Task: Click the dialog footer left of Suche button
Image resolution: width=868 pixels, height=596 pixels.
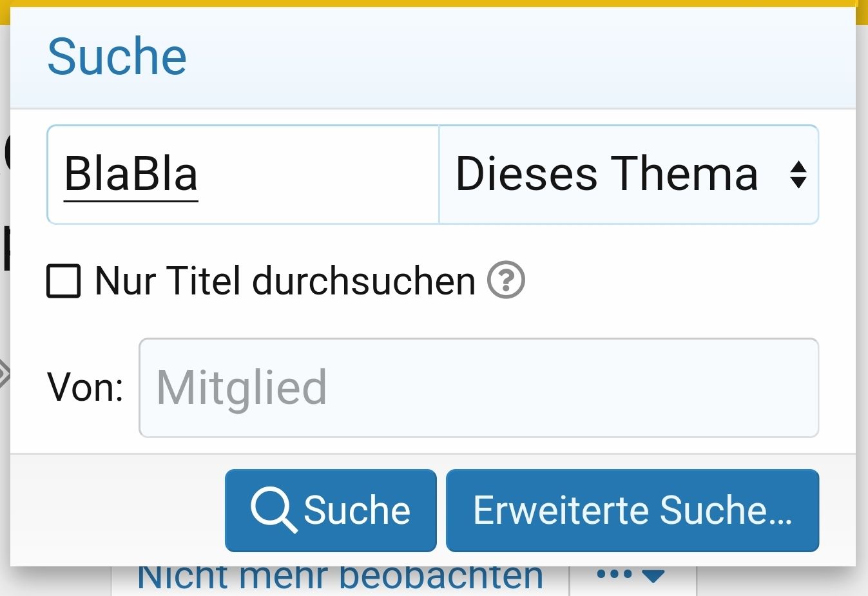Action: 116,509
